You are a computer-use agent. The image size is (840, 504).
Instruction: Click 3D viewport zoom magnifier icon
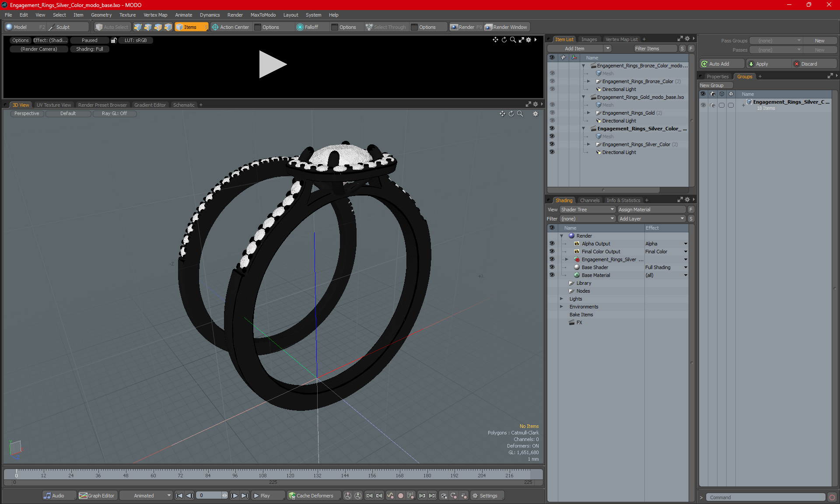click(x=520, y=114)
